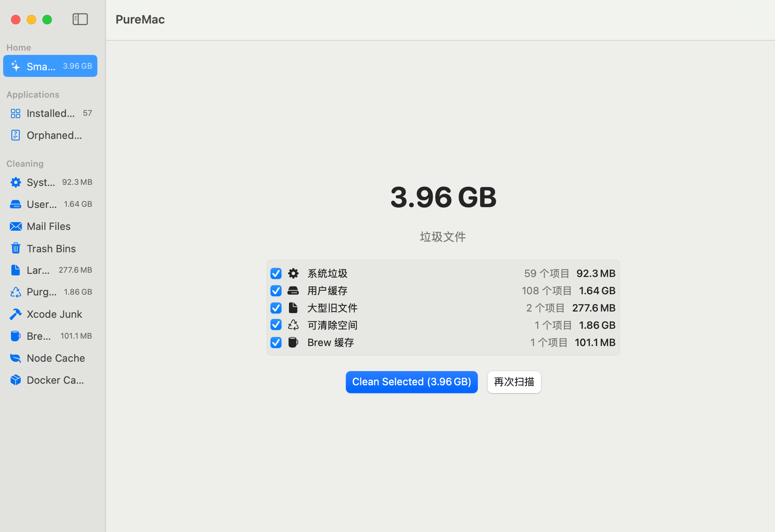Click the Node Cache sidebar icon
The image size is (775, 532).
(16, 358)
